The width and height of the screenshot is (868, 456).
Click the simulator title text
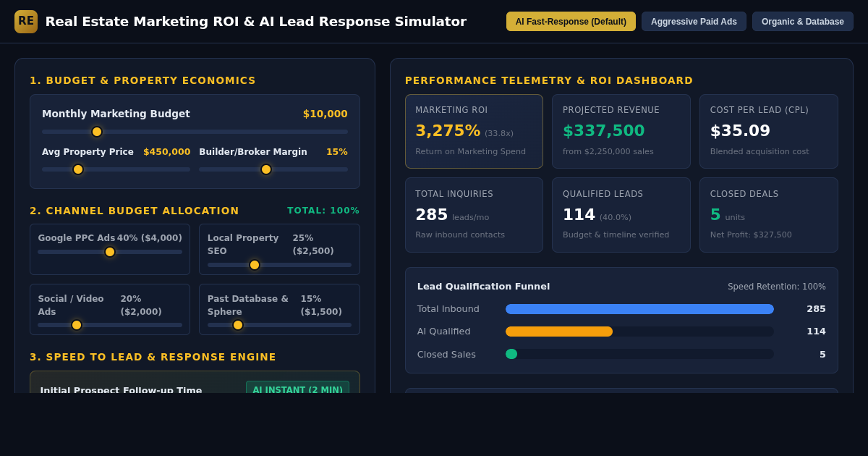256,22
